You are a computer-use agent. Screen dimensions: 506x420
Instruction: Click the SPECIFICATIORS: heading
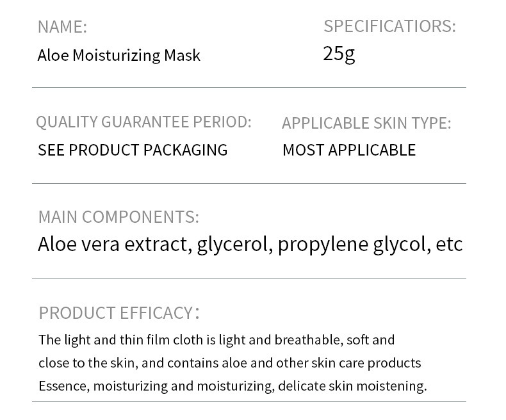[389, 26]
